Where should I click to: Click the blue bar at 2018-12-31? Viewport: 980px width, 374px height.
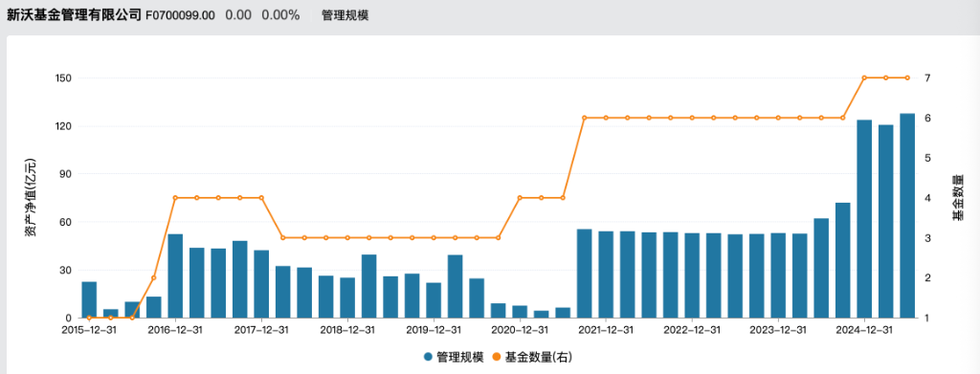[347, 297]
